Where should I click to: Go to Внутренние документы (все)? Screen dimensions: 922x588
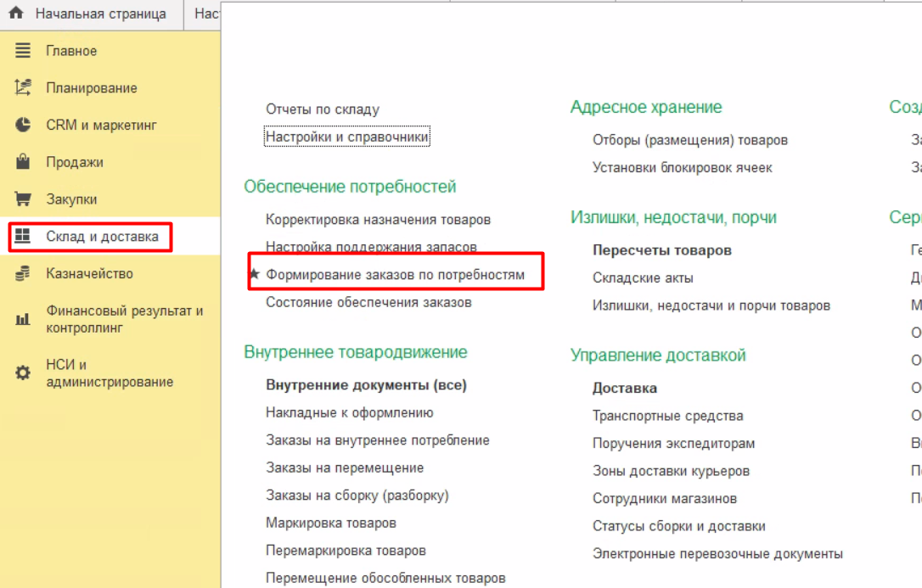tap(366, 385)
